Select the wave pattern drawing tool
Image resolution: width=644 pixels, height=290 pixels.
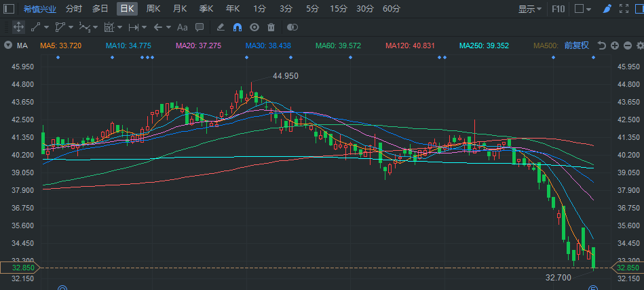click(x=85, y=28)
